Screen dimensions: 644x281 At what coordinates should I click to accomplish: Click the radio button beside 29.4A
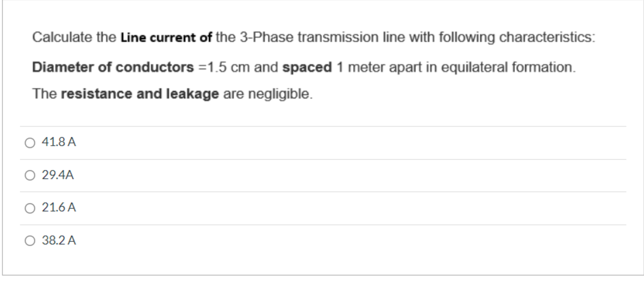[30, 174]
